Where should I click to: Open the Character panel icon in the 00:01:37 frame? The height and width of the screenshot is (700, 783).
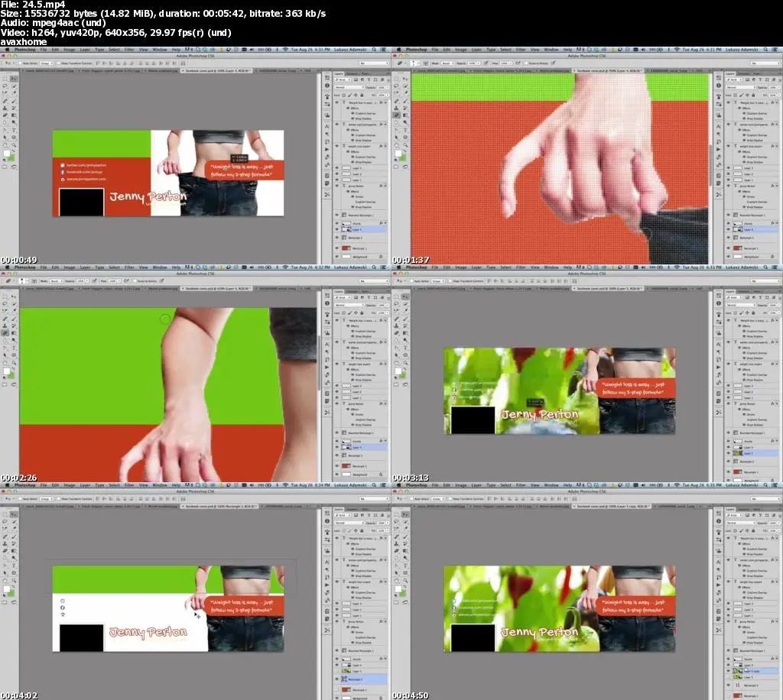click(x=719, y=126)
